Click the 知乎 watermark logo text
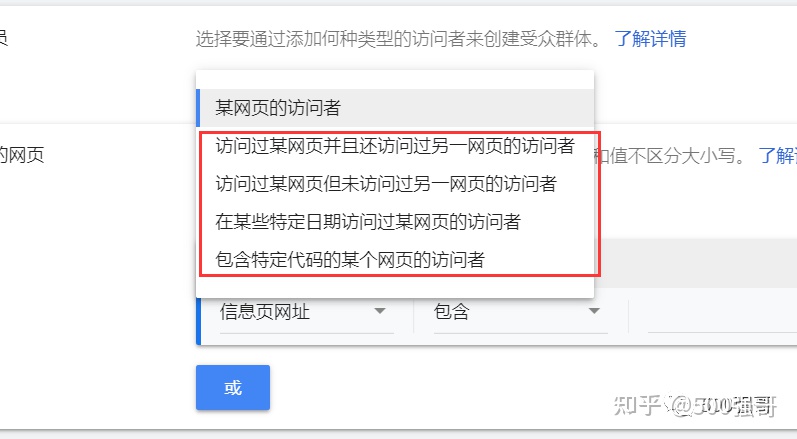The height and width of the screenshot is (439, 797). (x=637, y=405)
